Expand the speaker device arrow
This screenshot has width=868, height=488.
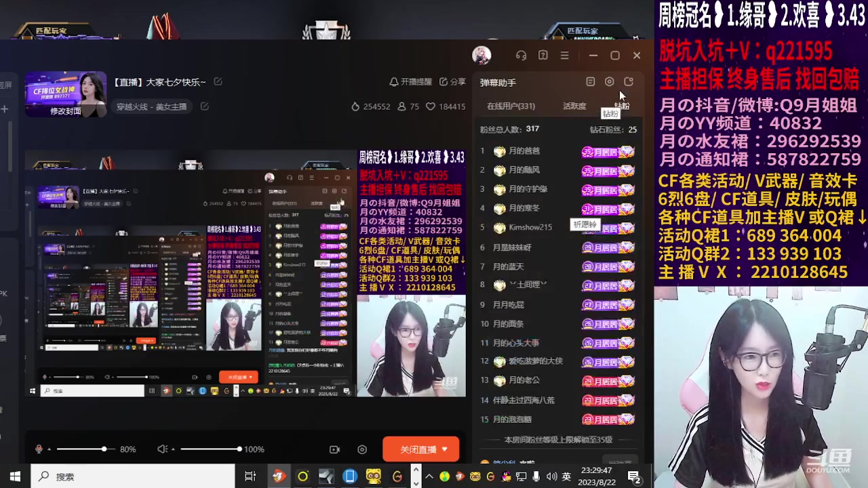(173, 449)
